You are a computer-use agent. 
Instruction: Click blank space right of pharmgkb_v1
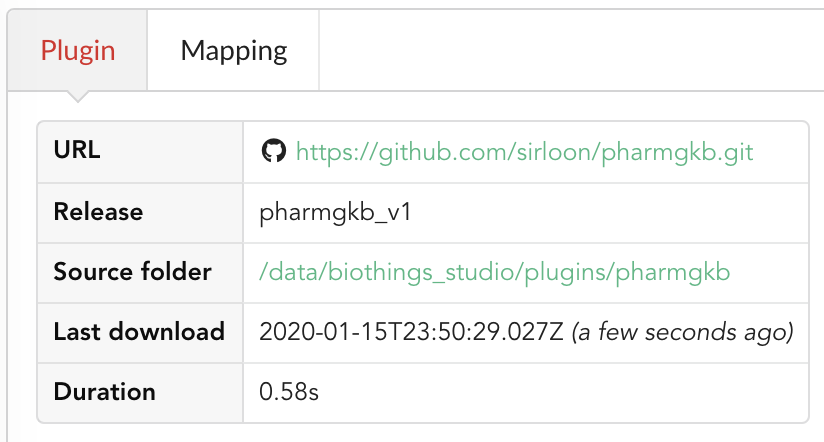pyautogui.click(x=610, y=213)
